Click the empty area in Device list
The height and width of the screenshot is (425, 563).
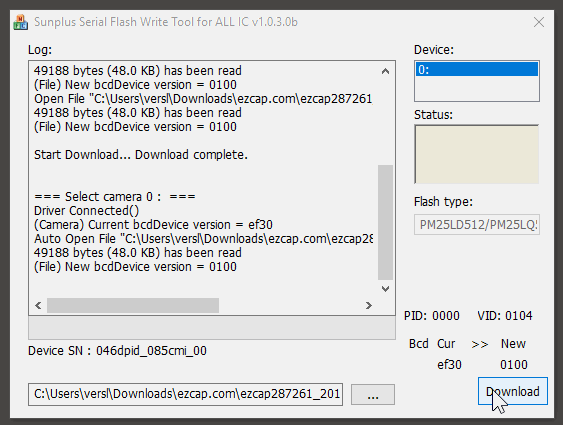[x=477, y=88]
